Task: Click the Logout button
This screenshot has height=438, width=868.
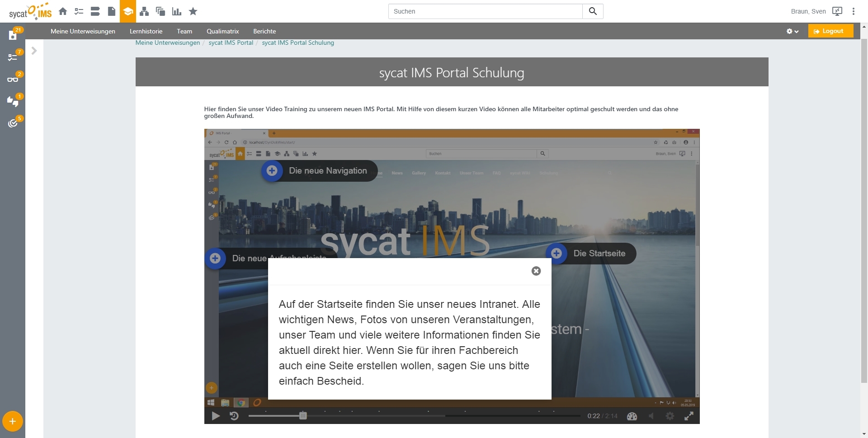Action: point(830,31)
